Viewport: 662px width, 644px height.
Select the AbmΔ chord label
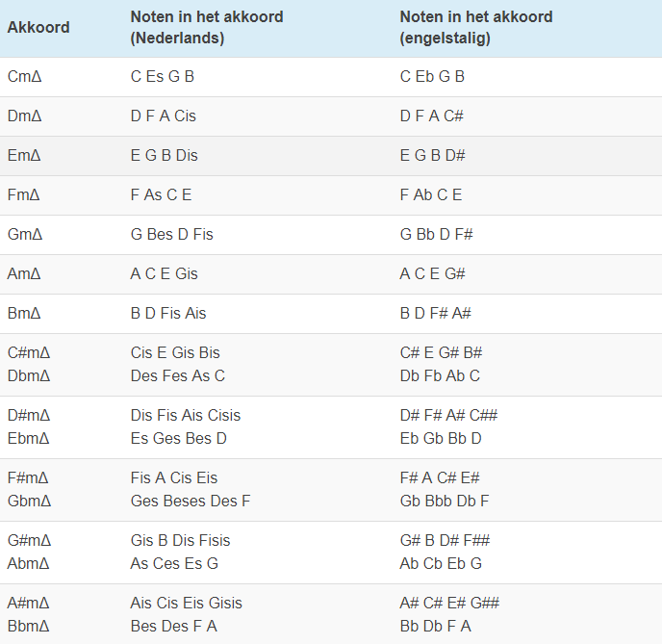(28, 564)
